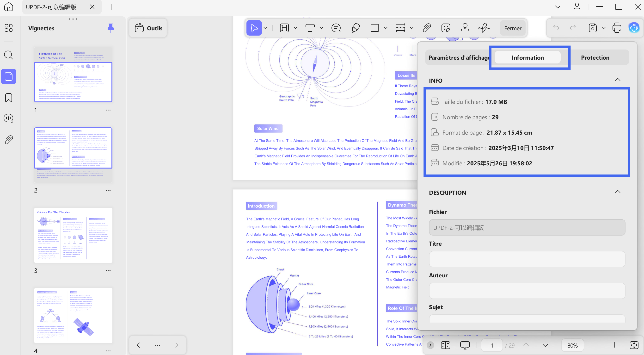Collapse the INFO section
The width and height of the screenshot is (644, 355).
(618, 80)
